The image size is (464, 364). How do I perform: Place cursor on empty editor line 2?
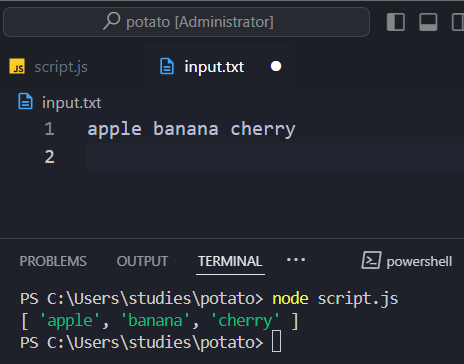click(x=275, y=157)
